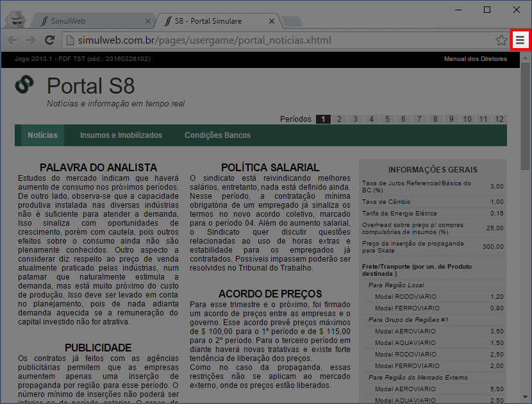Click the Portal S8 logo
This screenshot has width=532, height=404.
24,84
